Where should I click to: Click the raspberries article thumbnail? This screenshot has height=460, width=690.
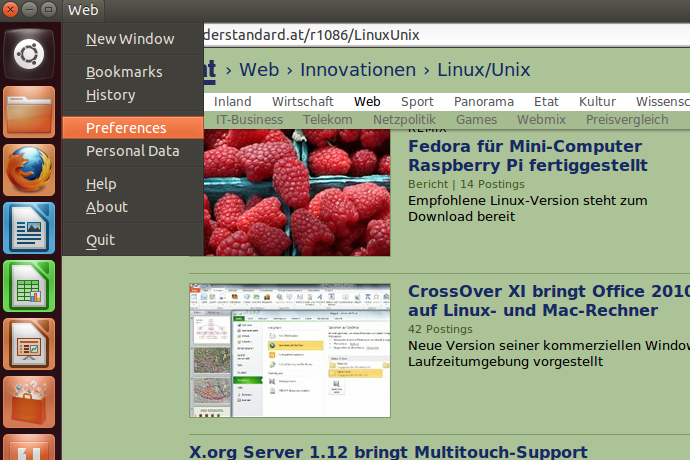(297, 193)
